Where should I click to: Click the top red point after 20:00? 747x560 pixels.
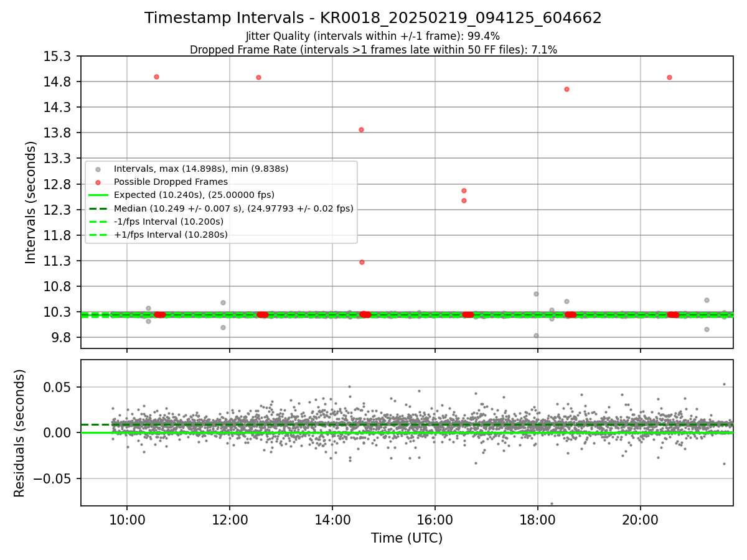tap(669, 77)
